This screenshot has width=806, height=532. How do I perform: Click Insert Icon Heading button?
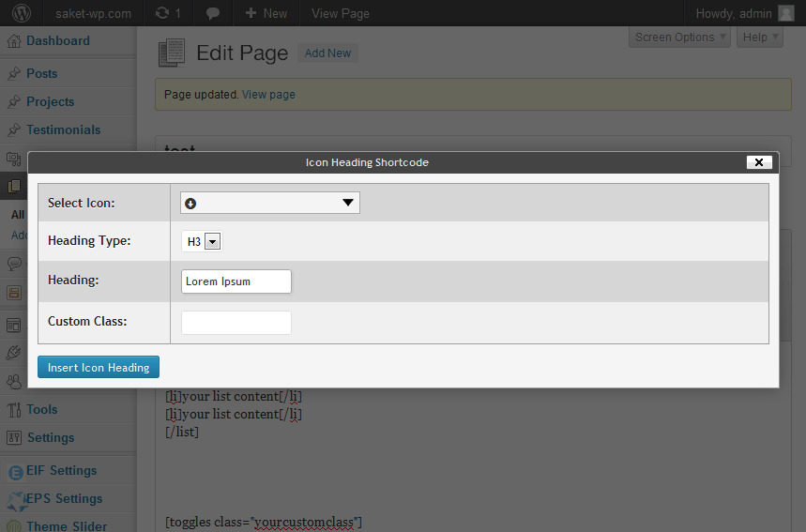coord(99,367)
